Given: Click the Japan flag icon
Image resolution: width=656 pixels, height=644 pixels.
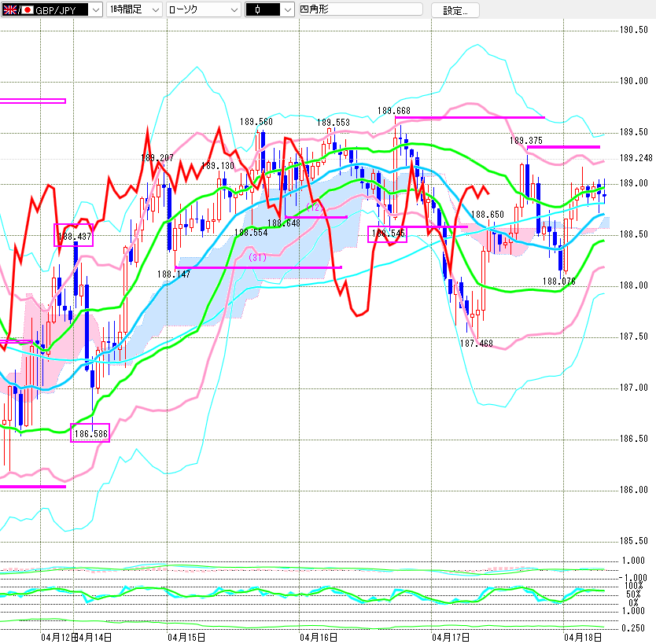Looking at the screenshot, I should [27, 10].
